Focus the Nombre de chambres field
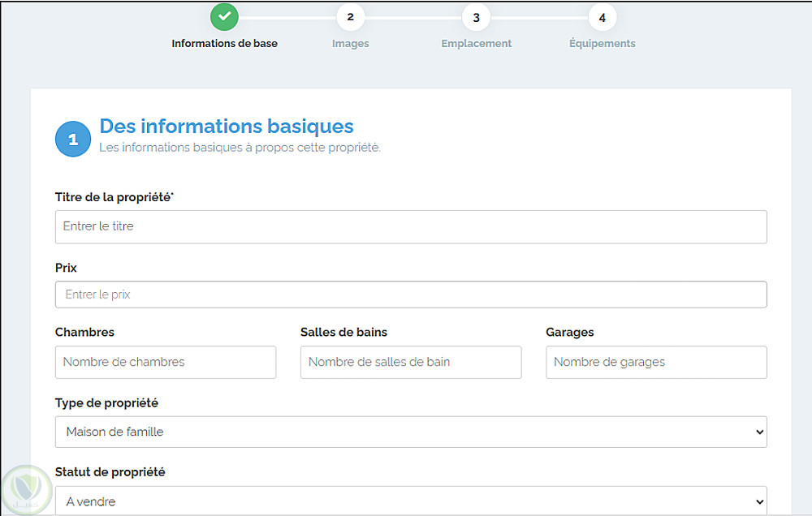The image size is (812, 516). (x=166, y=362)
